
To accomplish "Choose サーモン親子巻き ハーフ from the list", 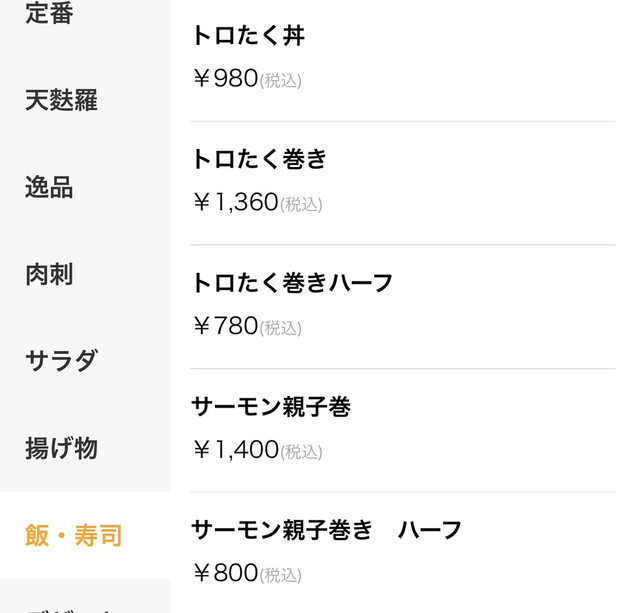I will coord(326,530).
